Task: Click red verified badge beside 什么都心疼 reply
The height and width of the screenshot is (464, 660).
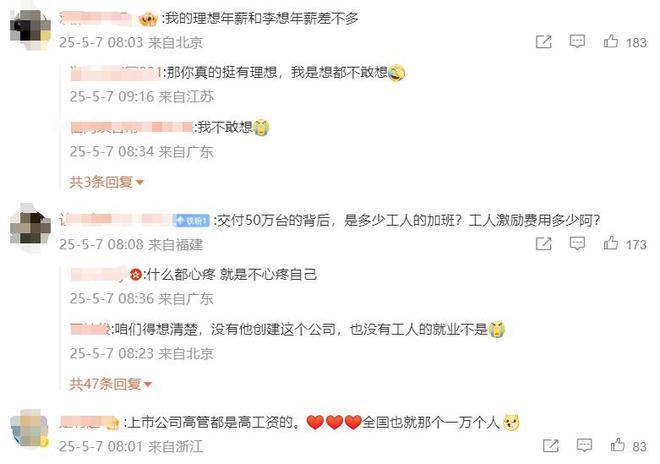Action: point(136,275)
